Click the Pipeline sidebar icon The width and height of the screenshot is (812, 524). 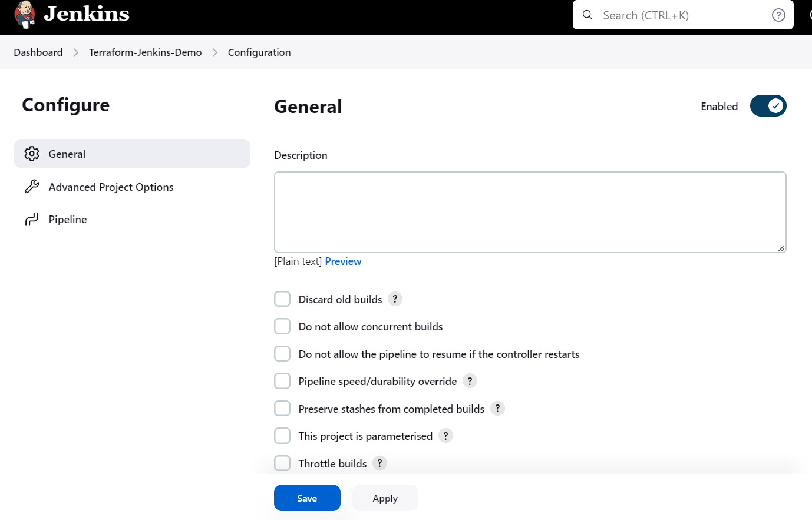pos(32,220)
